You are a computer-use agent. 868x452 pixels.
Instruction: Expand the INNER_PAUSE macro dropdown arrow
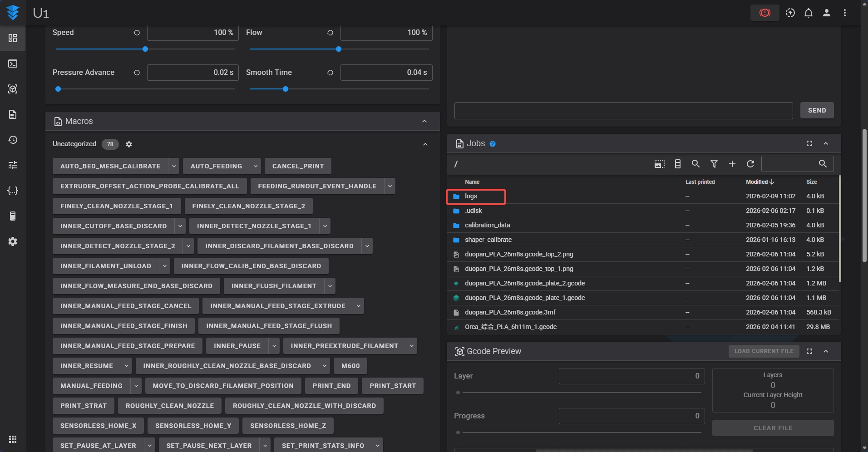click(274, 346)
